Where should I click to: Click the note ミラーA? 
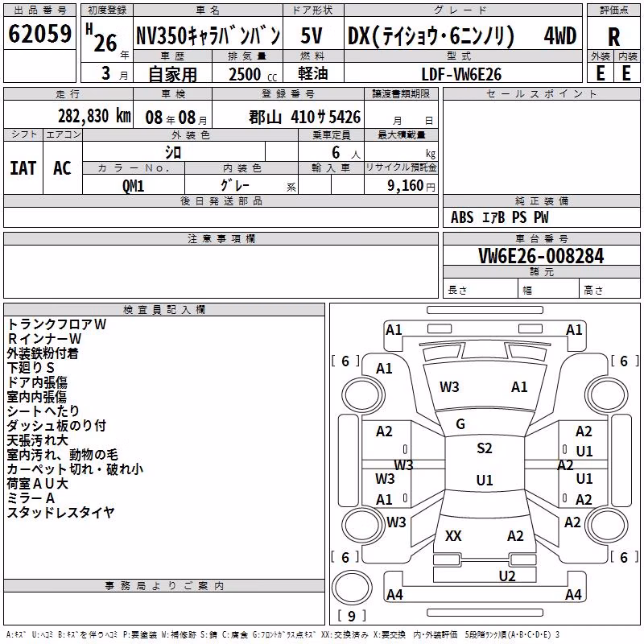click(31, 498)
